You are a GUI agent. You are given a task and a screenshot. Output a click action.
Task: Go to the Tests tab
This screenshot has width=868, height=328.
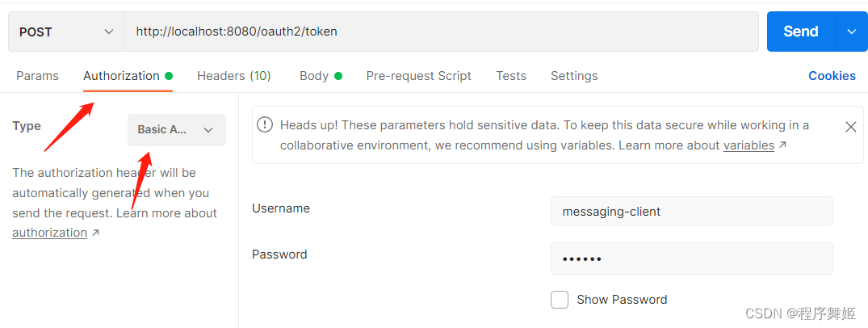[511, 76]
